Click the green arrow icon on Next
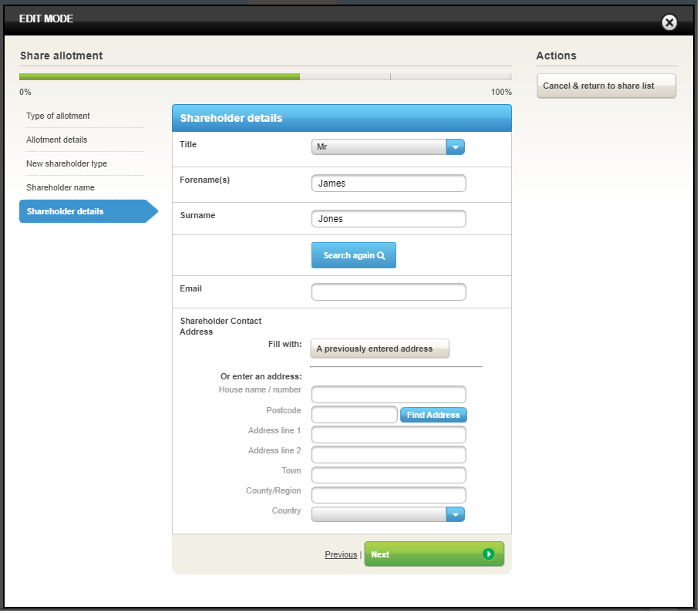 [488, 554]
